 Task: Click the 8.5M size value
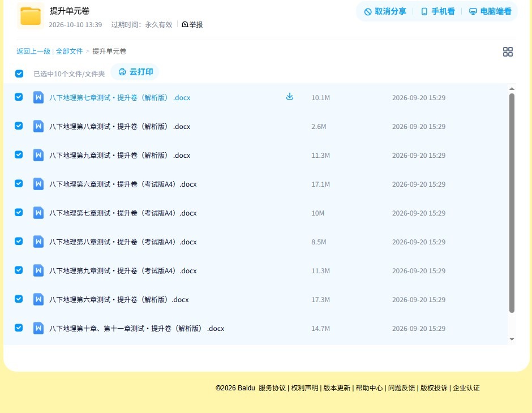coord(319,242)
